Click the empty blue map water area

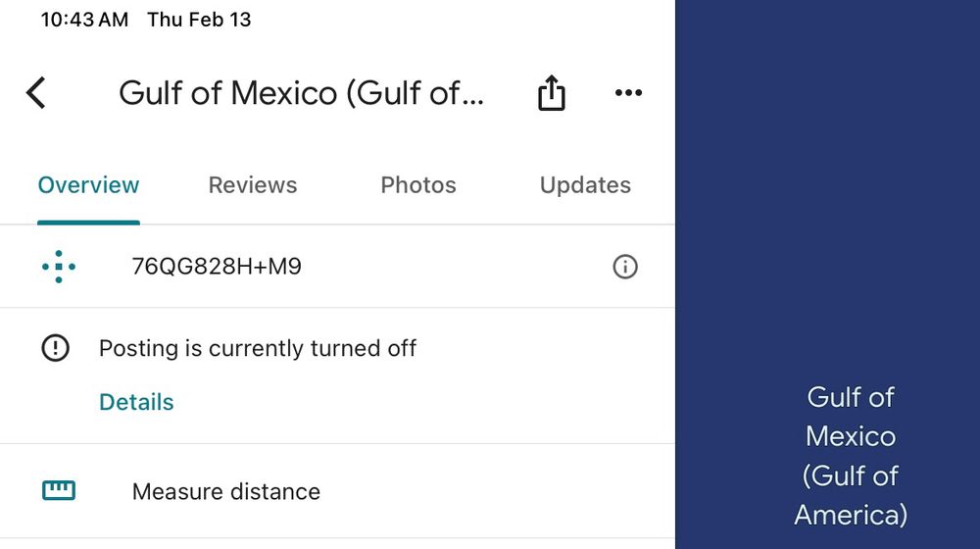click(828, 176)
